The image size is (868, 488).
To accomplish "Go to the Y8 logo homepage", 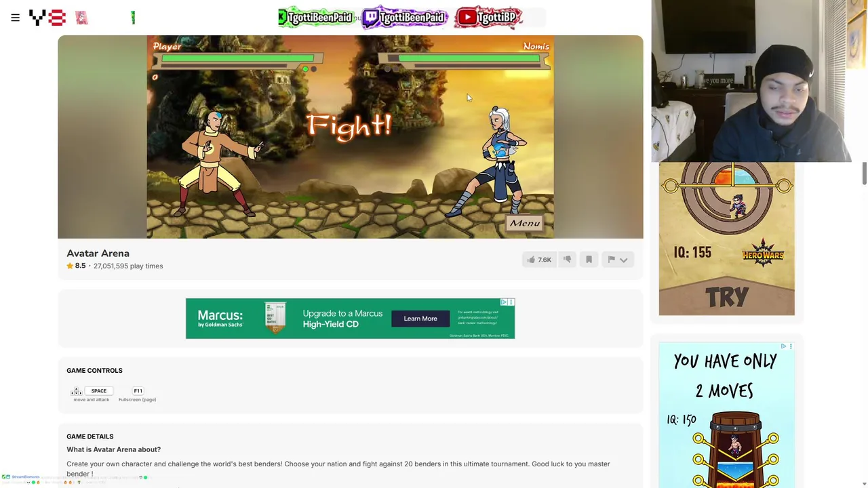I will (47, 18).
